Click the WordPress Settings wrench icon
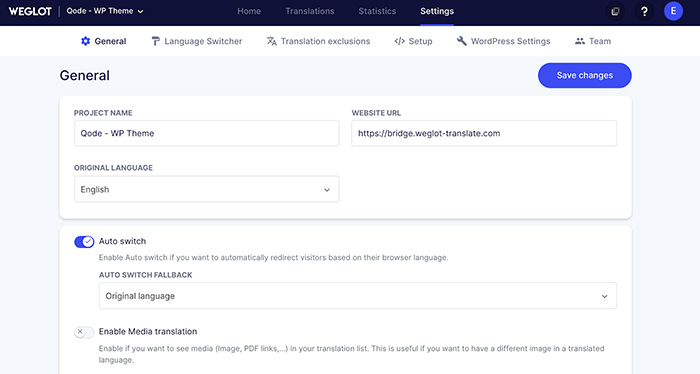The height and width of the screenshot is (374, 700). point(462,41)
